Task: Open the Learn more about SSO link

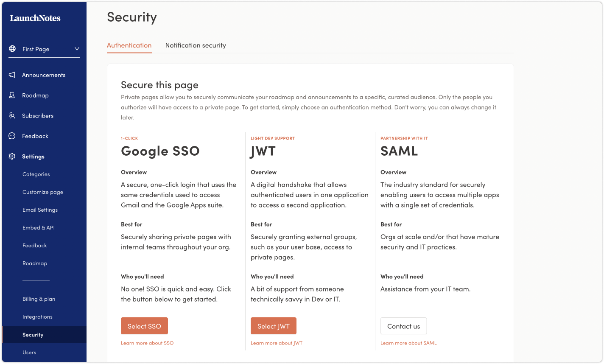Action: point(147,343)
